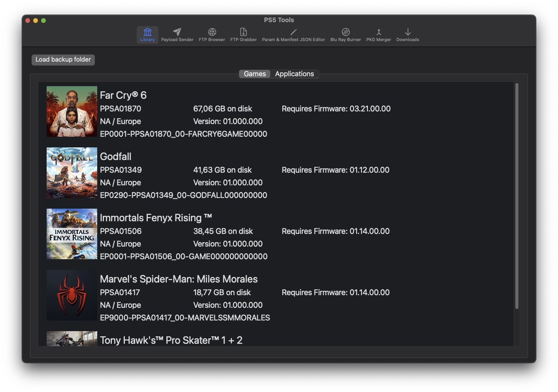
Task: Click Immortals Fenyx Rising cover image
Action: click(72, 234)
